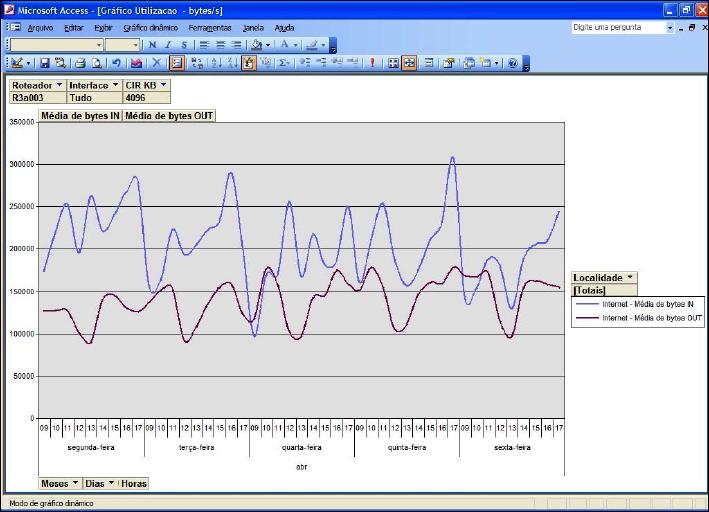Open the AutoCalc sigma dropdown
The image size is (709, 512).
coord(285,63)
